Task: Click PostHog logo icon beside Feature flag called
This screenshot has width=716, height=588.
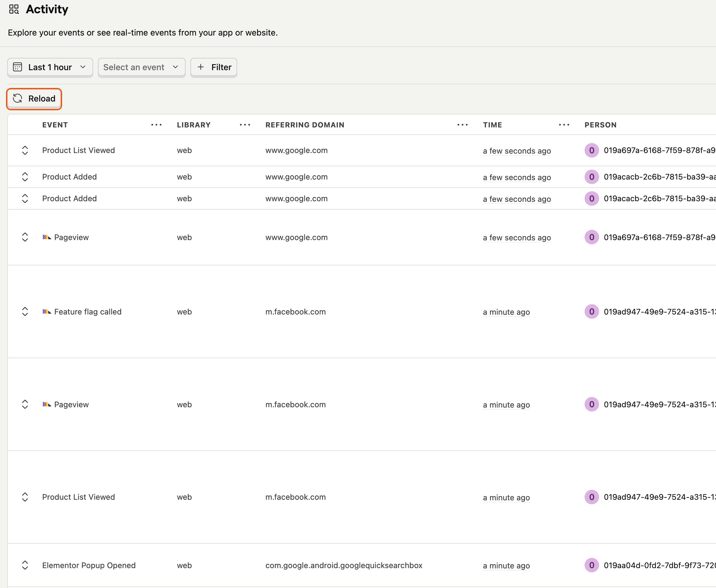Action: (x=47, y=311)
